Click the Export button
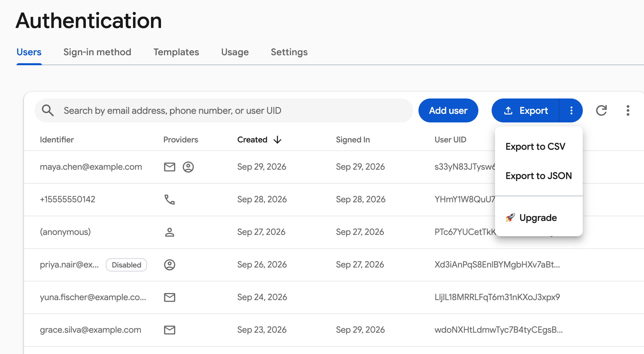This screenshot has width=644, height=354. pos(526,110)
